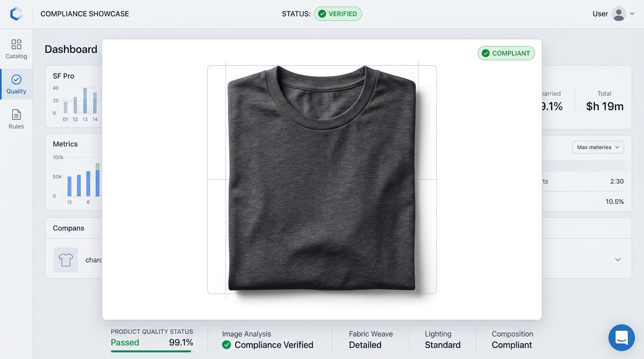The image size is (644, 359).
Task: Open the chat support bubble
Action: [x=622, y=337]
